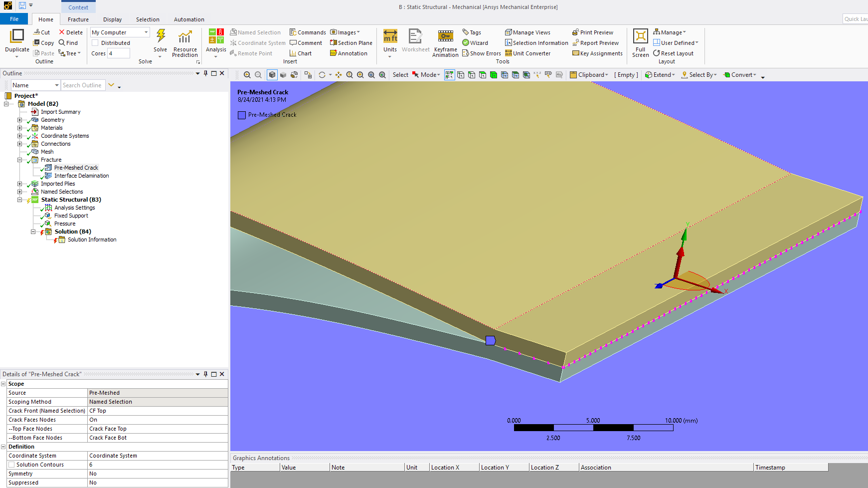868x488 pixels.
Task: Collapse the Static Structural (B3) tree node
Action: [20, 200]
